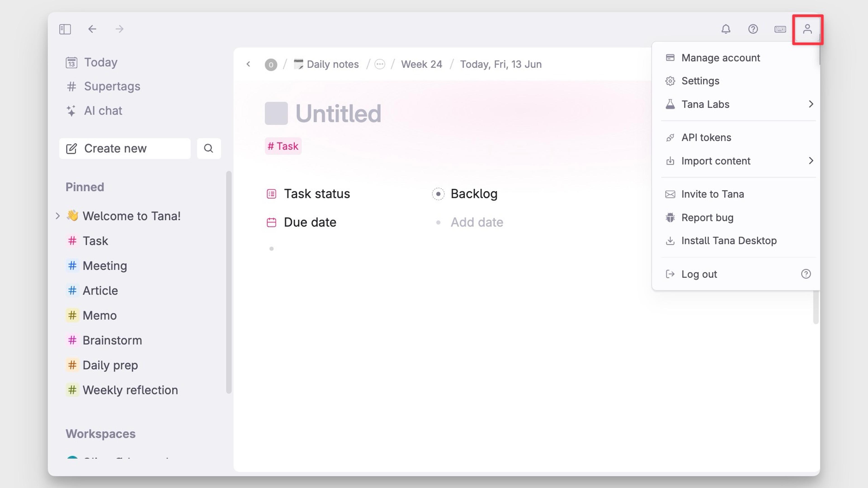Open the Task pinned item
The height and width of the screenshot is (488, 868).
(95, 241)
